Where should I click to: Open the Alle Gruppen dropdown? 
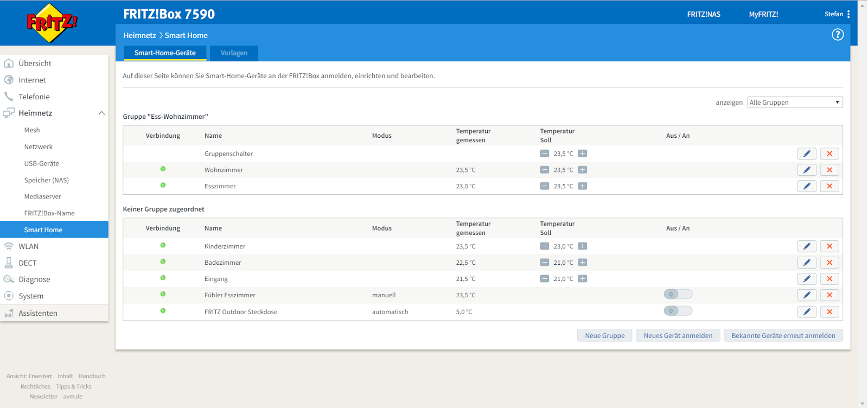[x=795, y=103]
